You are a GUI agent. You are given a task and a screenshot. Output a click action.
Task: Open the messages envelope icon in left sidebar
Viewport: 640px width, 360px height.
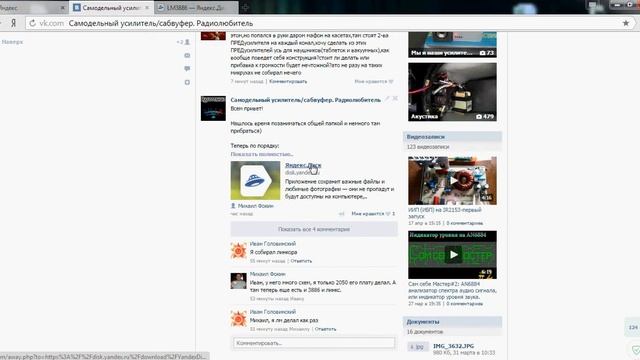tap(187, 55)
